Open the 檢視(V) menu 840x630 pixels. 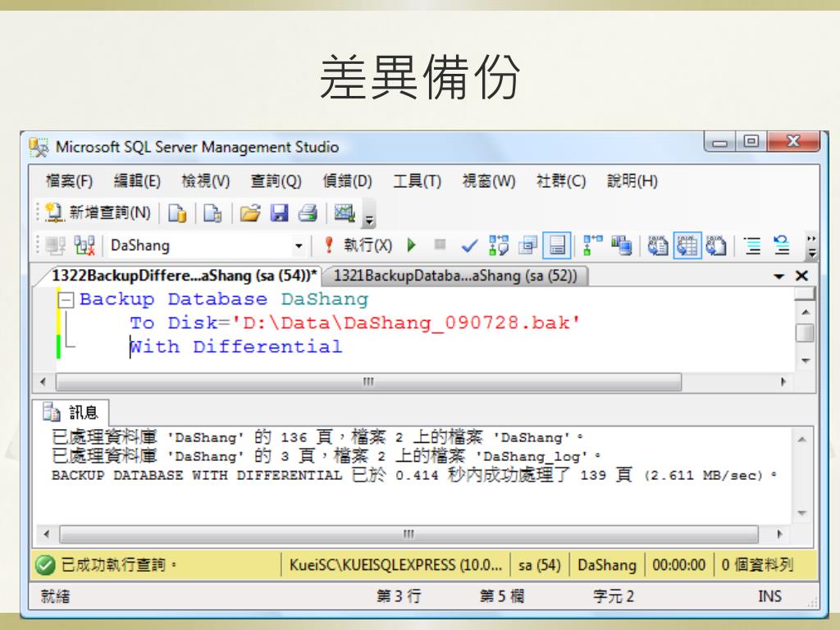click(206, 181)
